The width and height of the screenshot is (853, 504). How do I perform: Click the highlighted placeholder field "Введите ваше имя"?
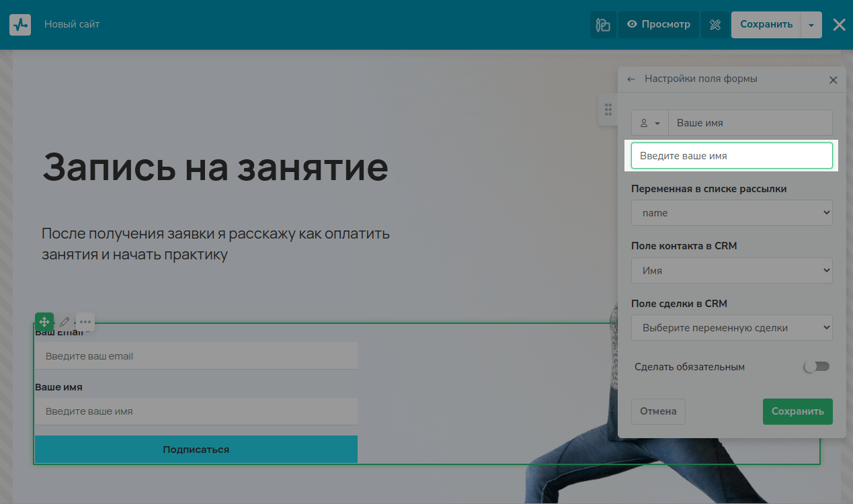pos(731,156)
